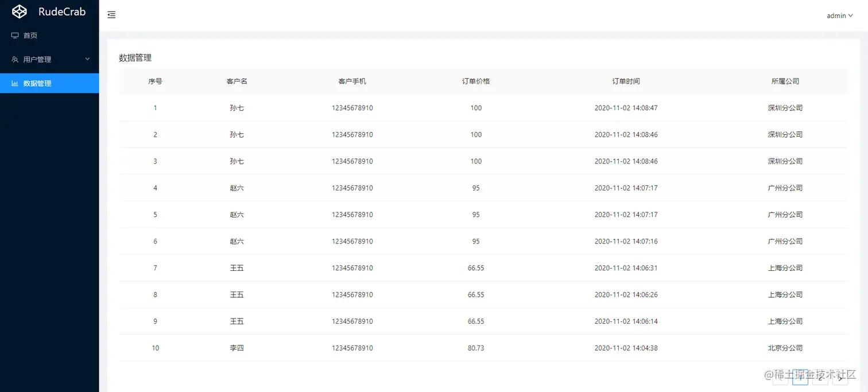Image resolution: width=868 pixels, height=392 pixels.
Task: Collapse the sidebar using the fold icon
Action: (111, 15)
